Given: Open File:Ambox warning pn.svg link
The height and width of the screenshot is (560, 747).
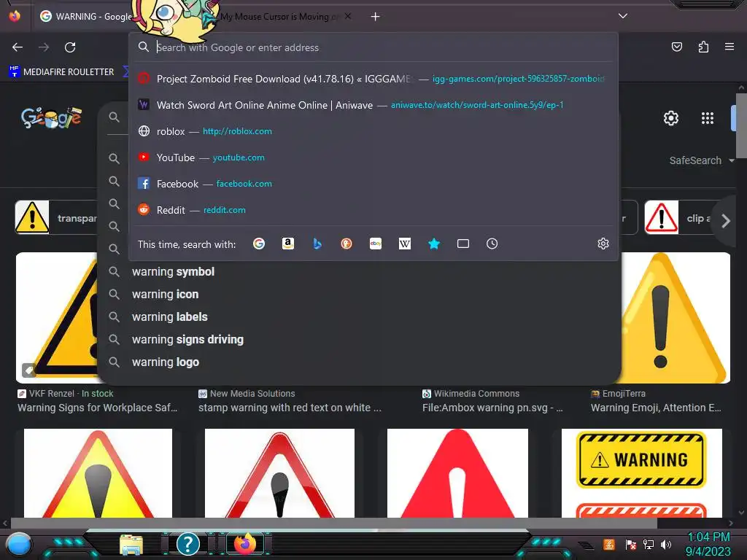Looking at the screenshot, I should [x=492, y=408].
